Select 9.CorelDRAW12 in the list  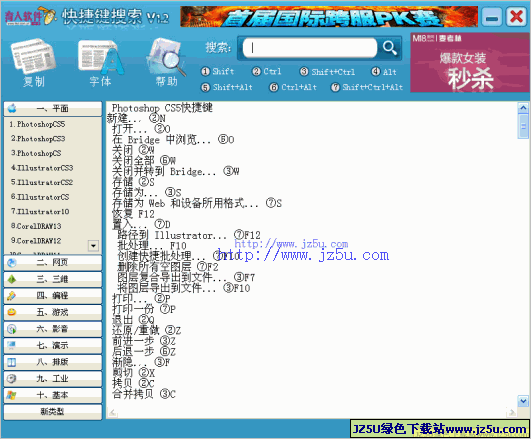click(36, 241)
